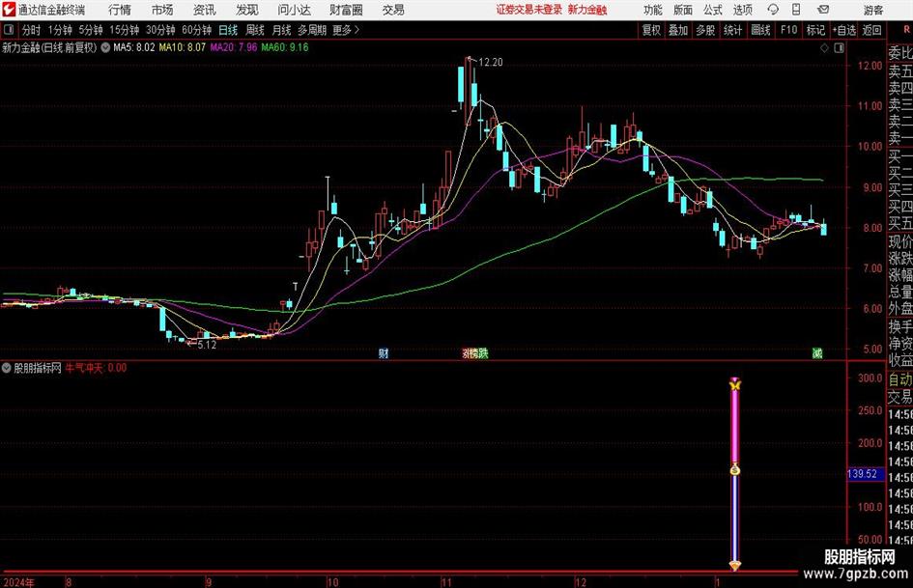Click 证券交易未登录 login link
The height and width of the screenshot is (588, 913).
tap(529, 10)
